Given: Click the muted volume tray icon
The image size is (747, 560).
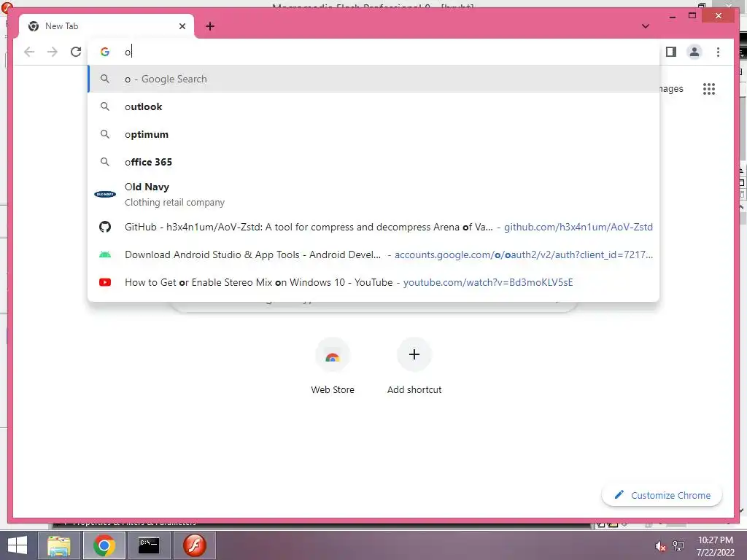Looking at the screenshot, I should click(x=659, y=546).
